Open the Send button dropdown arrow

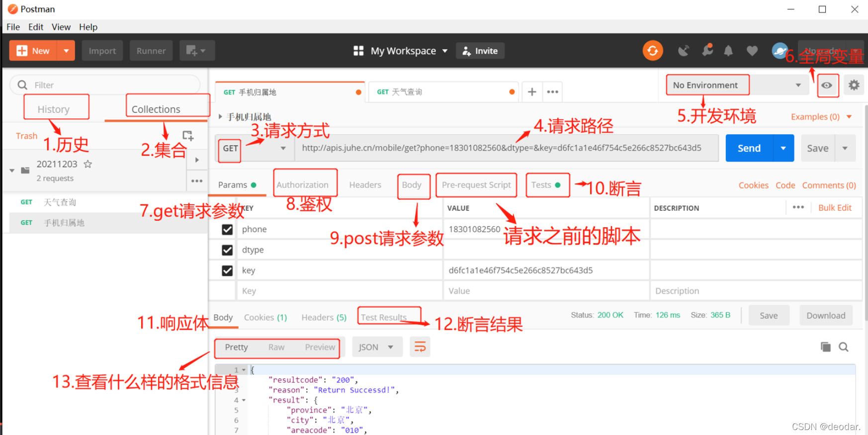(x=783, y=148)
